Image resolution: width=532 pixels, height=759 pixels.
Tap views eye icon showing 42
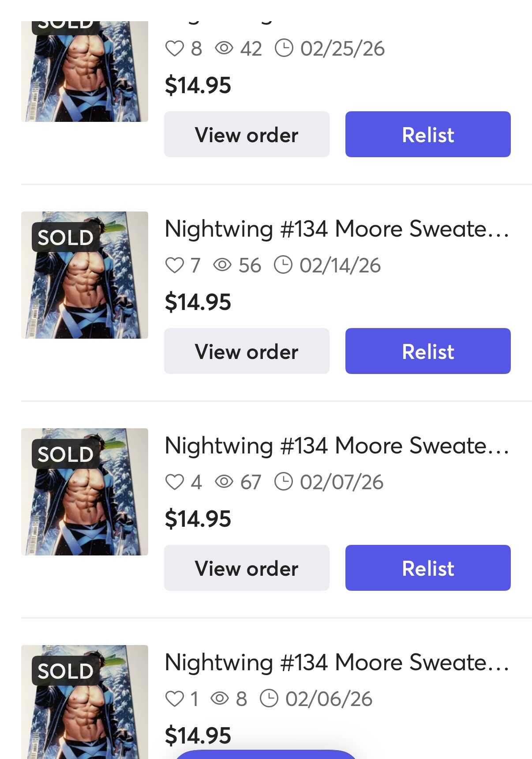click(x=224, y=48)
